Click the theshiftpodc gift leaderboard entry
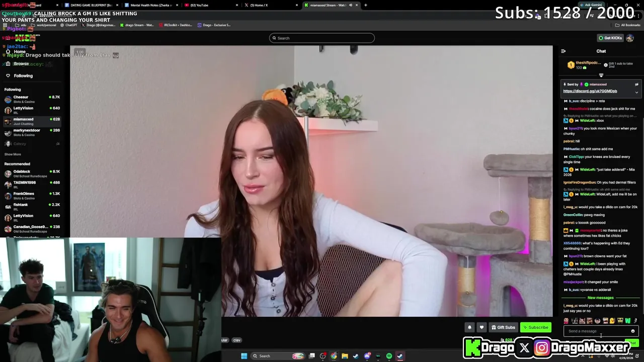 click(x=584, y=65)
